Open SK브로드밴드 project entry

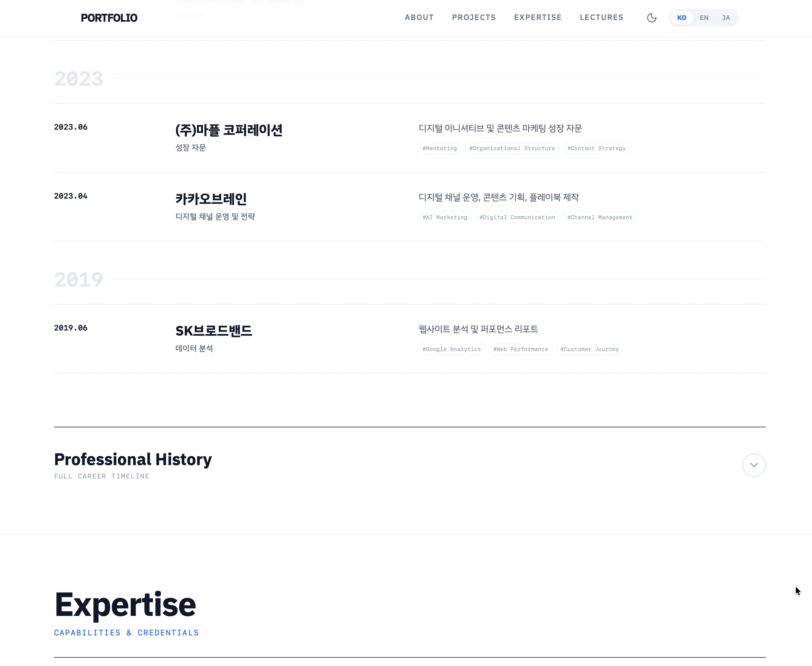click(x=214, y=331)
